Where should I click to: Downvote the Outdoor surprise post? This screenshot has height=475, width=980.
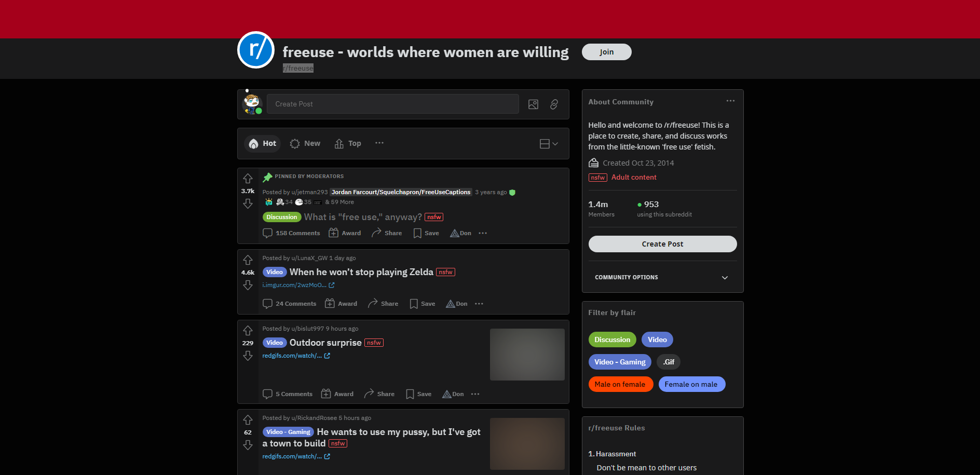pyautogui.click(x=248, y=356)
